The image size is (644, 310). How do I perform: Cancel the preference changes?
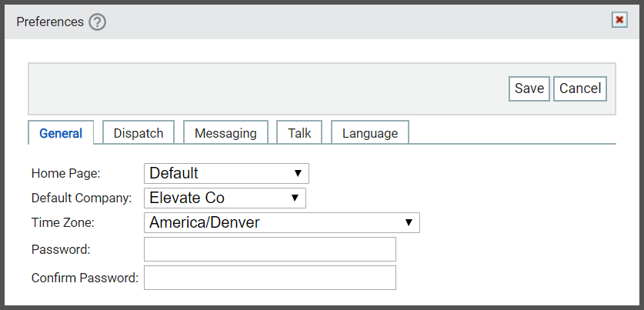(x=580, y=88)
